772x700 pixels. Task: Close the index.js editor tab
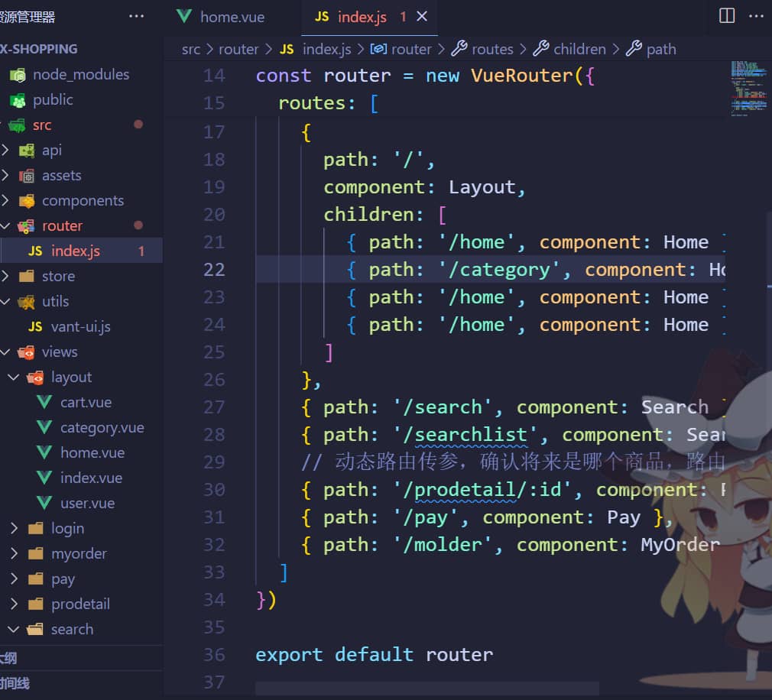pyautogui.click(x=422, y=16)
